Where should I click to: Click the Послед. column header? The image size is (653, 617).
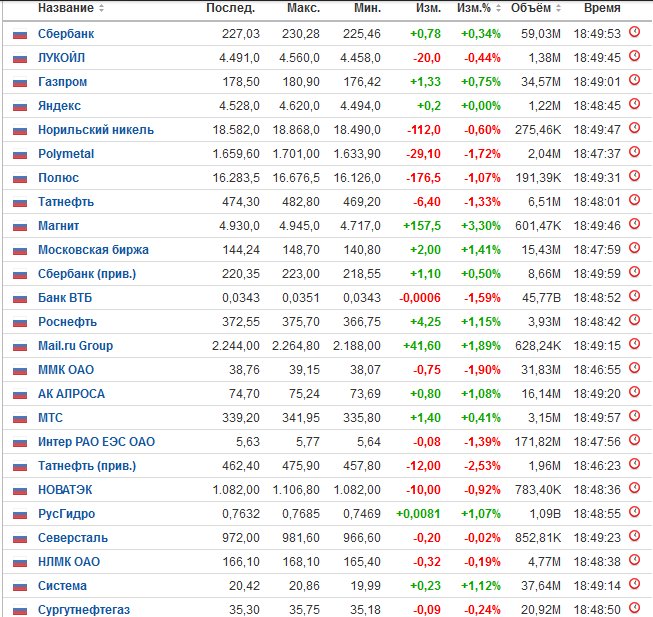click(x=230, y=8)
